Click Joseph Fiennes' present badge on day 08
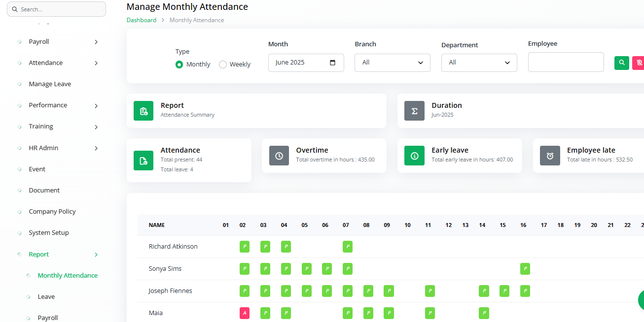This screenshot has height=322, width=644. (x=368, y=291)
